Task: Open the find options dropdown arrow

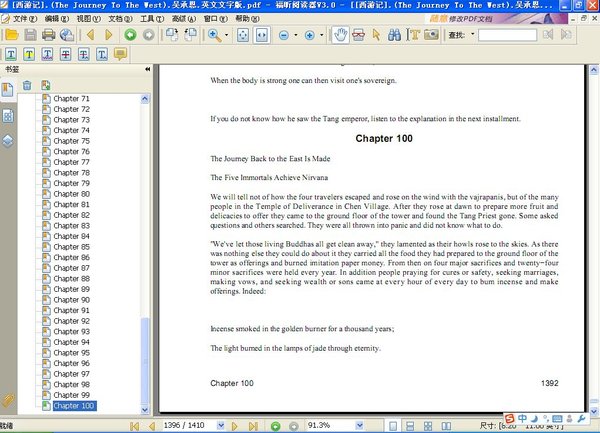Action: pos(473,34)
